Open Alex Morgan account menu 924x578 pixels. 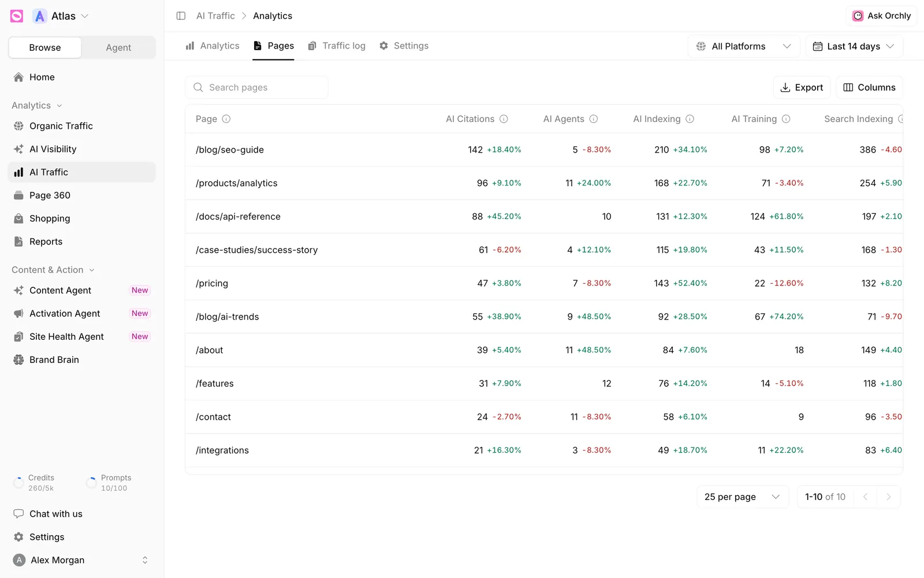coord(82,560)
